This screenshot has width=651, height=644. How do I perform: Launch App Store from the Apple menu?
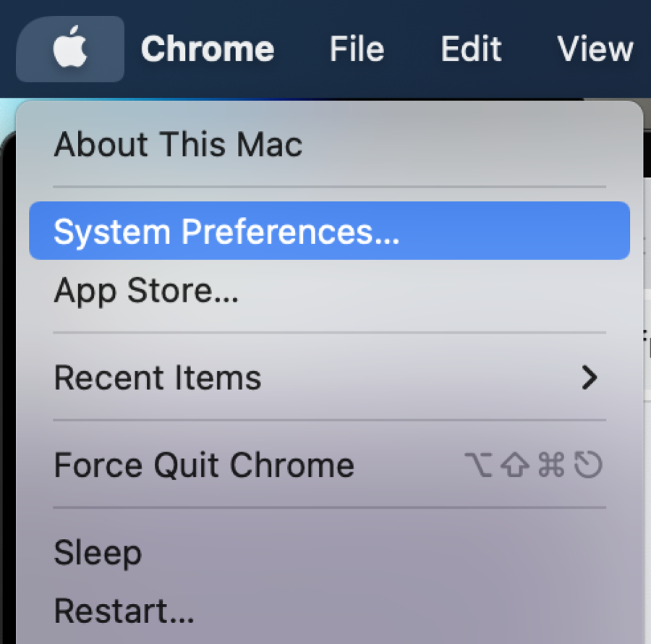pos(146,291)
